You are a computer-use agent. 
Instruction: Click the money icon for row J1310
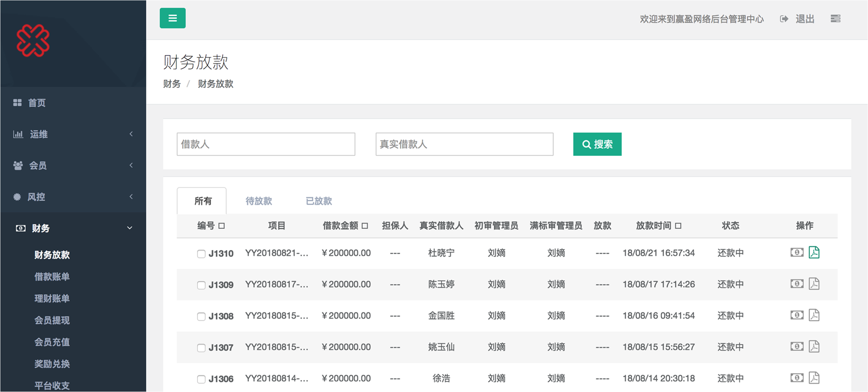(x=797, y=252)
